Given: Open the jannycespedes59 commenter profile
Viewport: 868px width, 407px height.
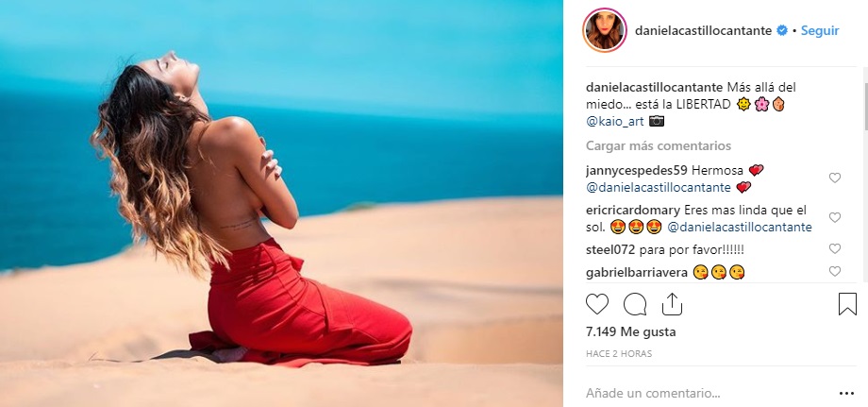Looking at the screenshot, I should coord(637,171).
